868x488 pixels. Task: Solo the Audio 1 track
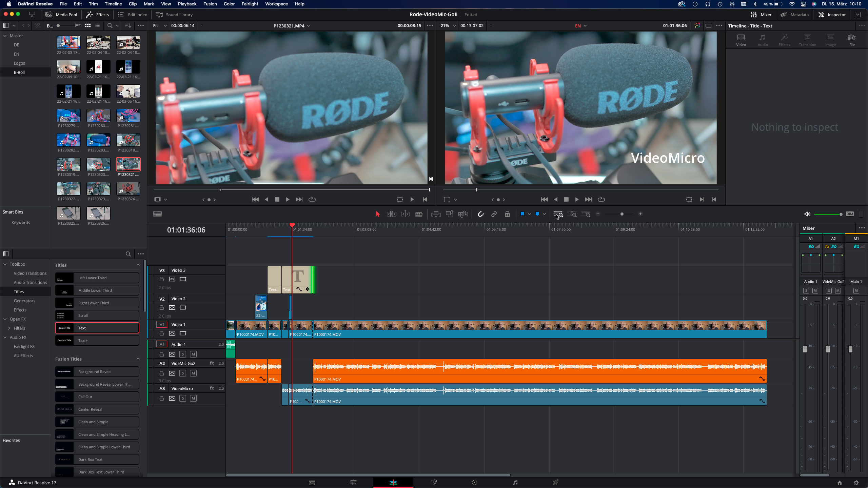click(183, 354)
